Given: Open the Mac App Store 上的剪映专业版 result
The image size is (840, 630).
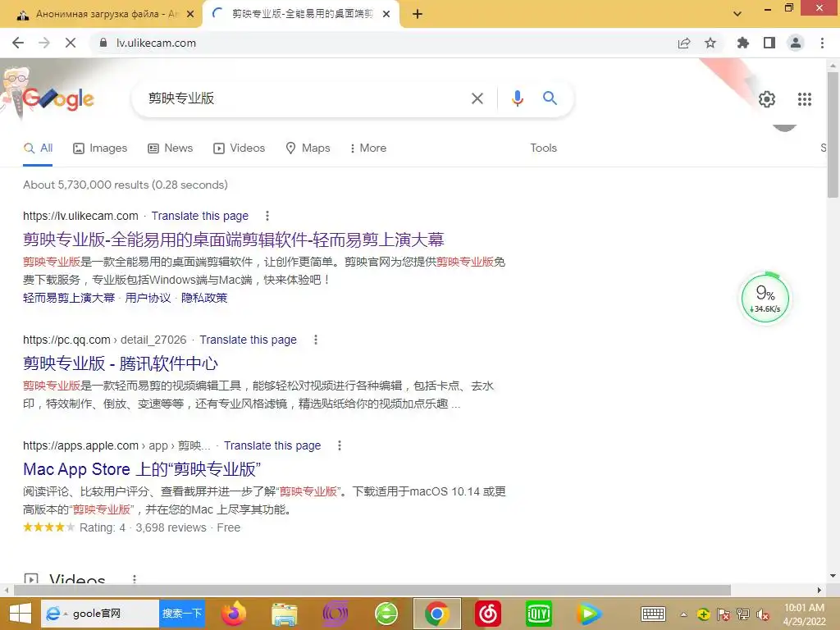Looking at the screenshot, I should pyautogui.click(x=142, y=469).
